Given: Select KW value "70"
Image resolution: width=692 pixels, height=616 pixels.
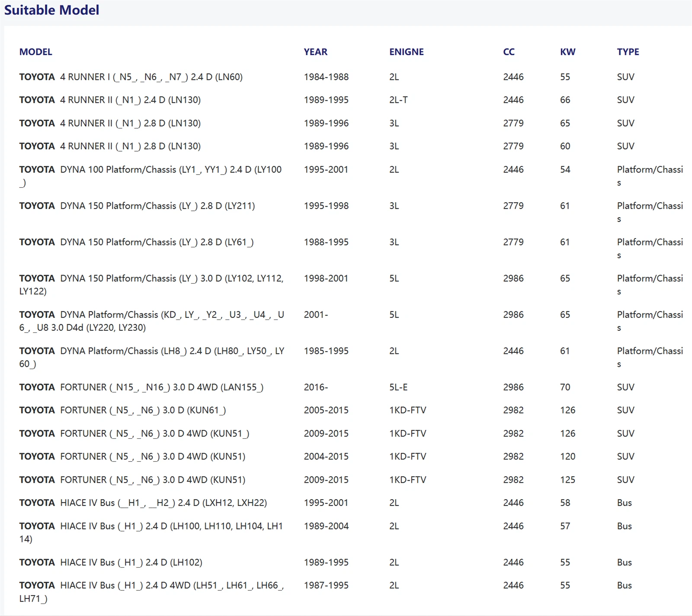Looking at the screenshot, I should [x=565, y=387].
